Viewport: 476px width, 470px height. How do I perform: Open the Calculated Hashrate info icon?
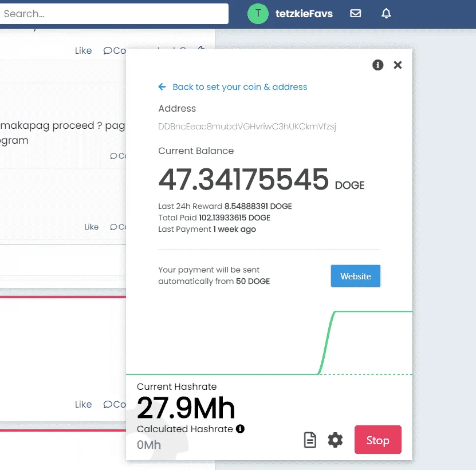[x=240, y=429]
